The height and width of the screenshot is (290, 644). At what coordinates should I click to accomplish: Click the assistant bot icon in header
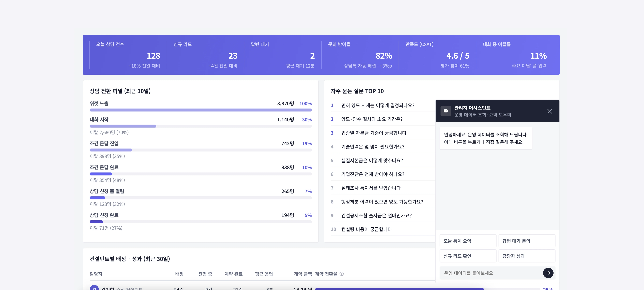(445, 111)
